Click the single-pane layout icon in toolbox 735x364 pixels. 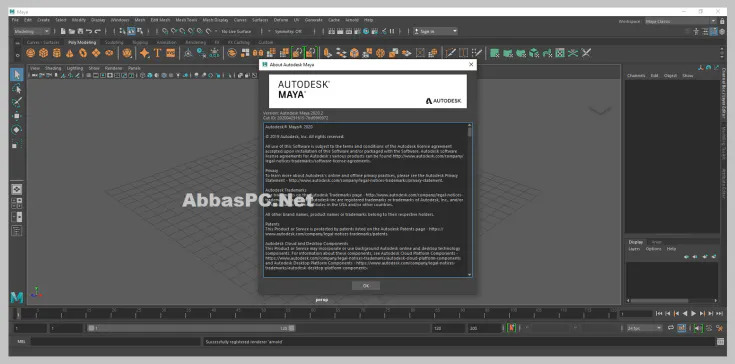pos(17,189)
